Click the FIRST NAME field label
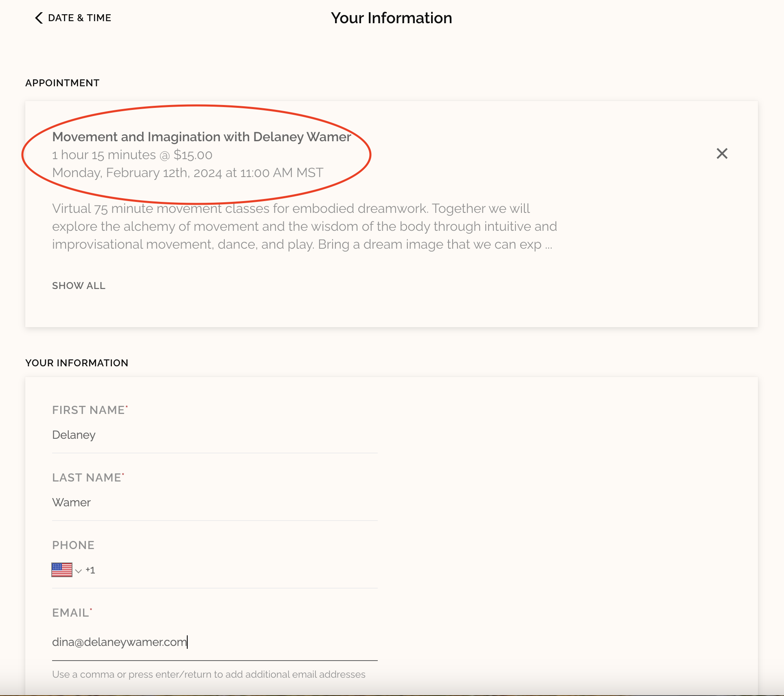 89,410
